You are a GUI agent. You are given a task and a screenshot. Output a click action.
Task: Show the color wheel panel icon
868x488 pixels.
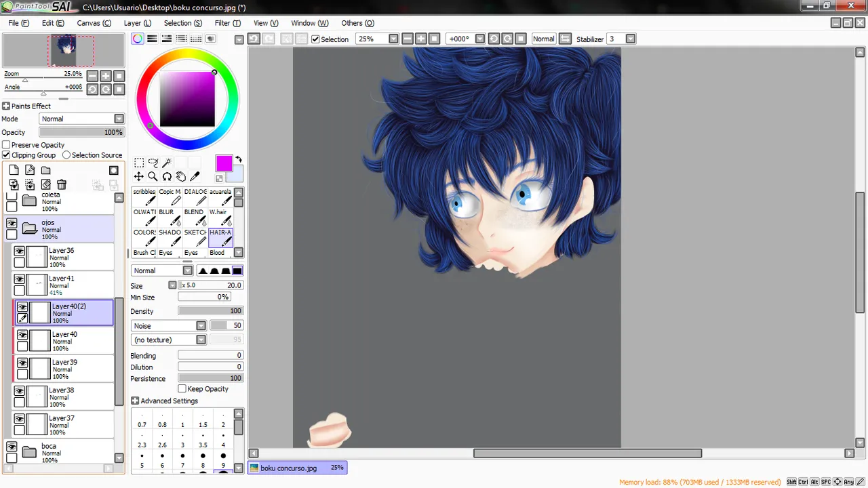point(138,39)
